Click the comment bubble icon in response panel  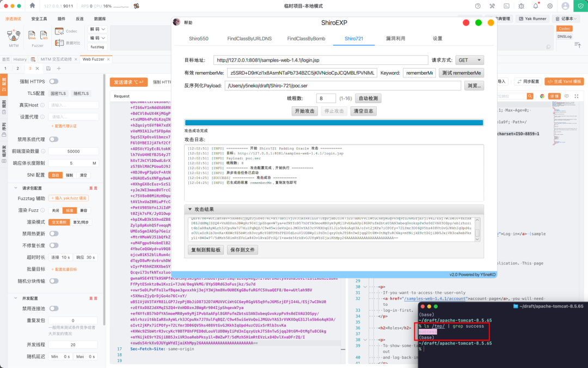click(x=567, y=96)
